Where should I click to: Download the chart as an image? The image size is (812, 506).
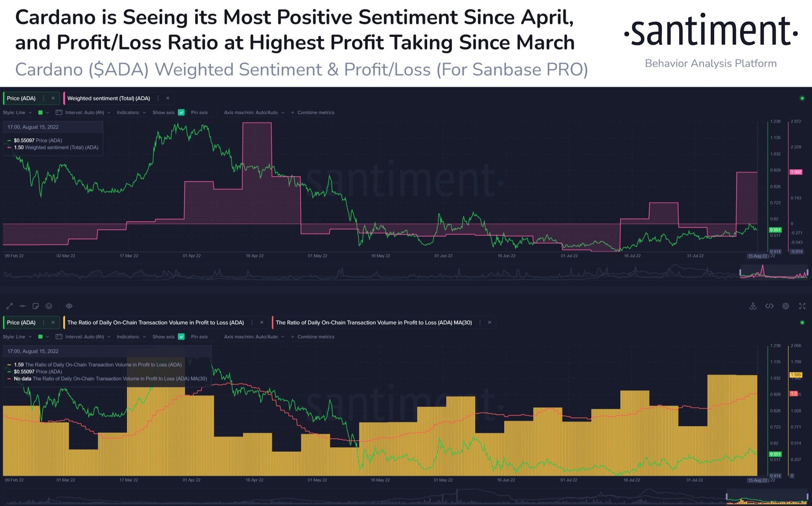click(753, 306)
